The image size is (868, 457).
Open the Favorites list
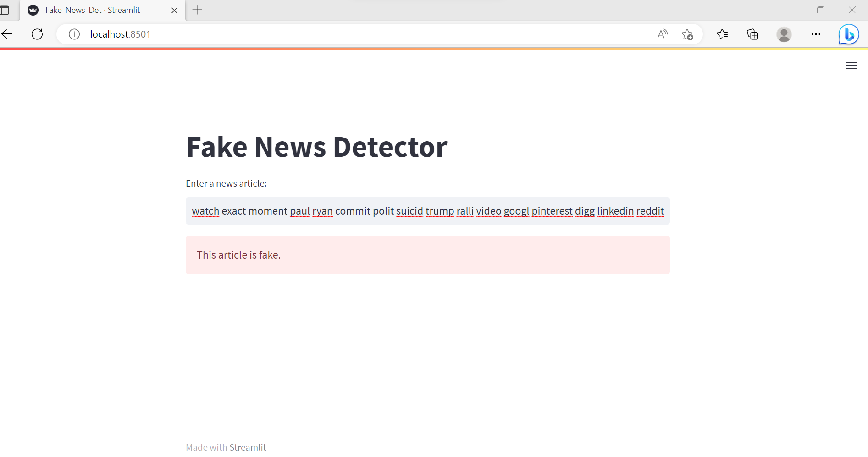click(722, 34)
